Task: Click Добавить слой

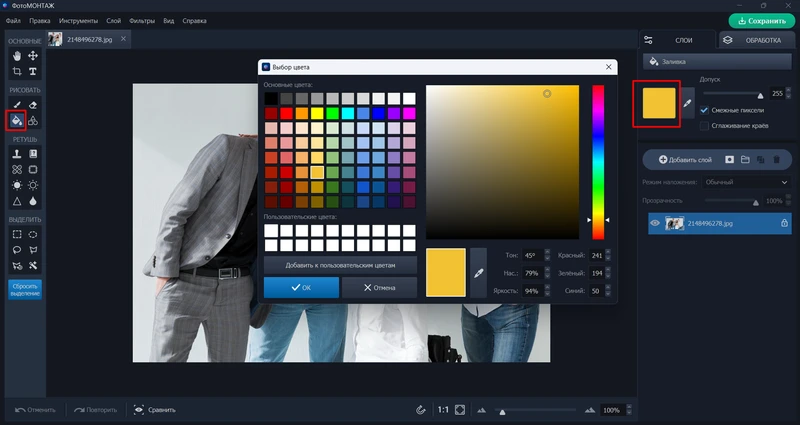Action: click(685, 160)
